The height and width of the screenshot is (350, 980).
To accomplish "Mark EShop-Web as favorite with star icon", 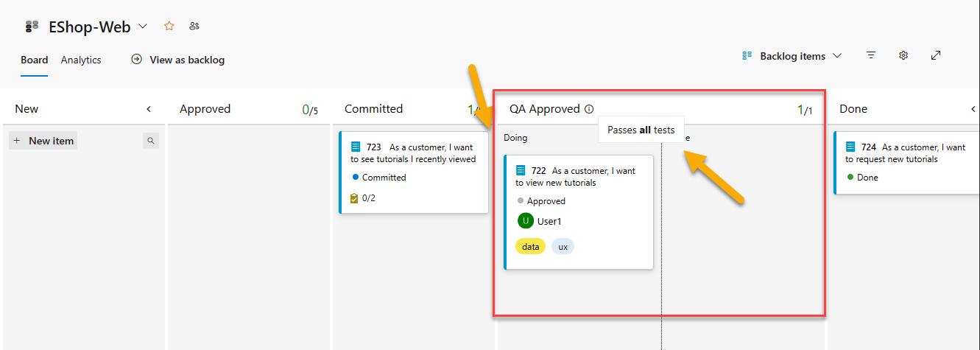I will [x=169, y=27].
